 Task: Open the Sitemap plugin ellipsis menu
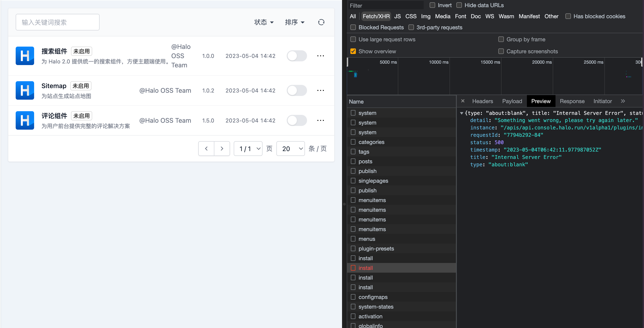320,90
